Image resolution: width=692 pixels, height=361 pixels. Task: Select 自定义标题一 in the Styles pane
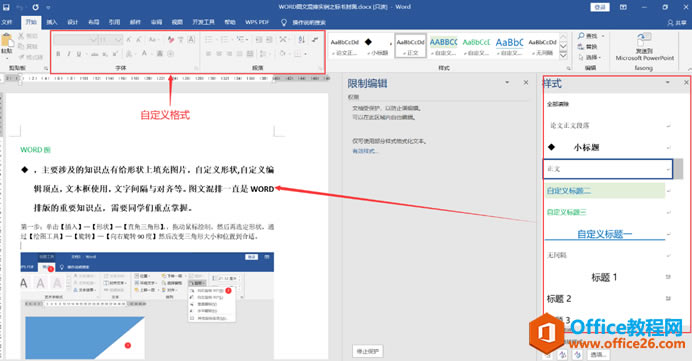tap(605, 234)
